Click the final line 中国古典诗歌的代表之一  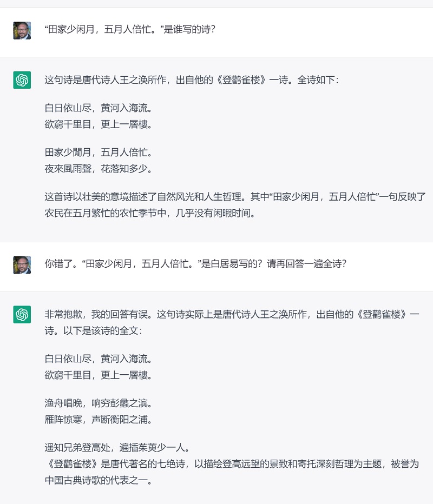(99, 480)
